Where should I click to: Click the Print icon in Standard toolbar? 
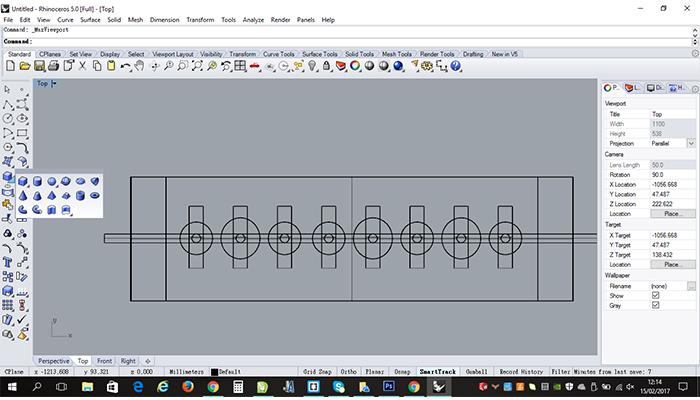click(x=54, y=66)
